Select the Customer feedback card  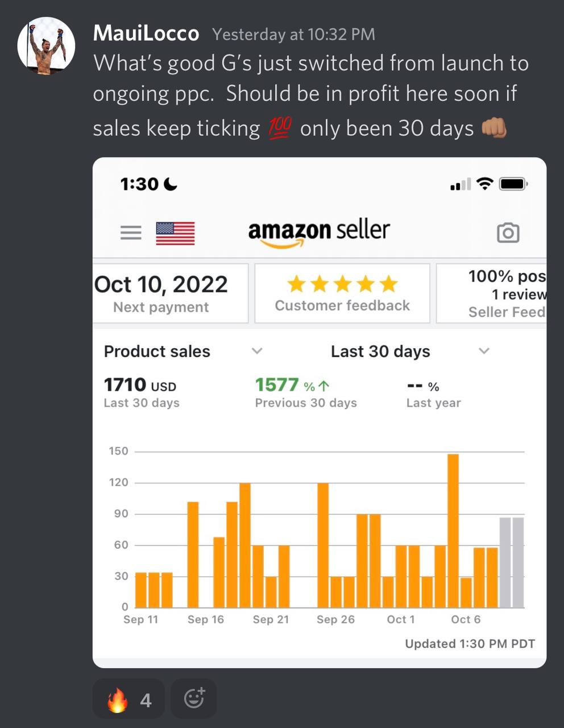coord(342,293)
